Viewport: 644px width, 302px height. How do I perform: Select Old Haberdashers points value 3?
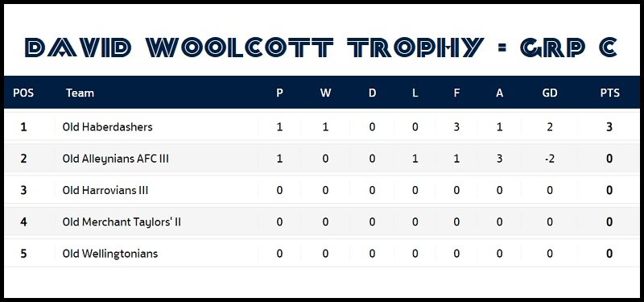click(609, 126)
